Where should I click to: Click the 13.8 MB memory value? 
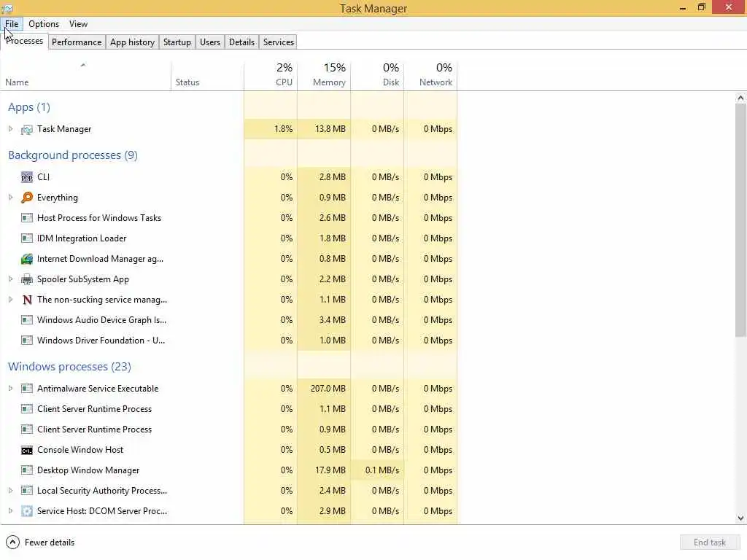tap(330, 129)
